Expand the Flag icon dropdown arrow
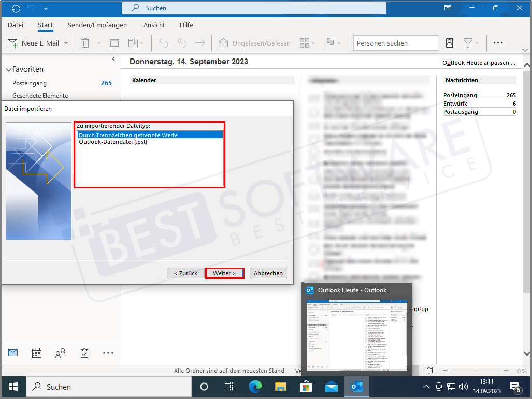The image size is (532, 399). click(x=339, y=43)
